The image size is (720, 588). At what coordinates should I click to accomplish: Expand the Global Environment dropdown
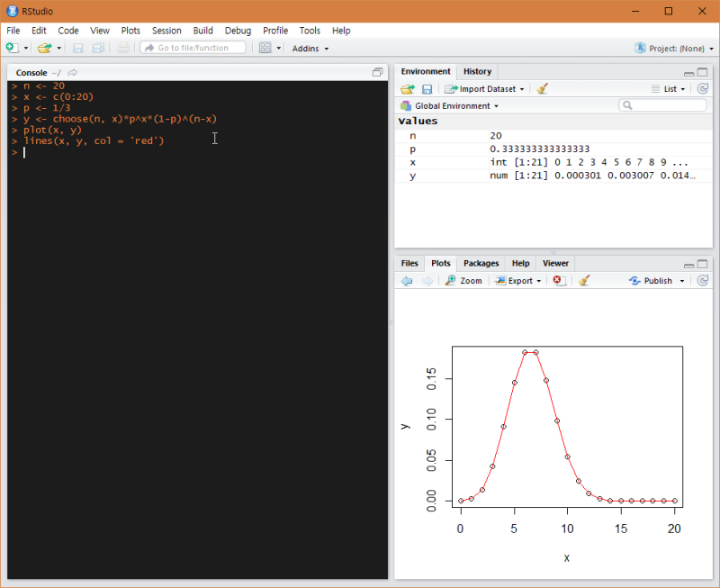point(450,106)
